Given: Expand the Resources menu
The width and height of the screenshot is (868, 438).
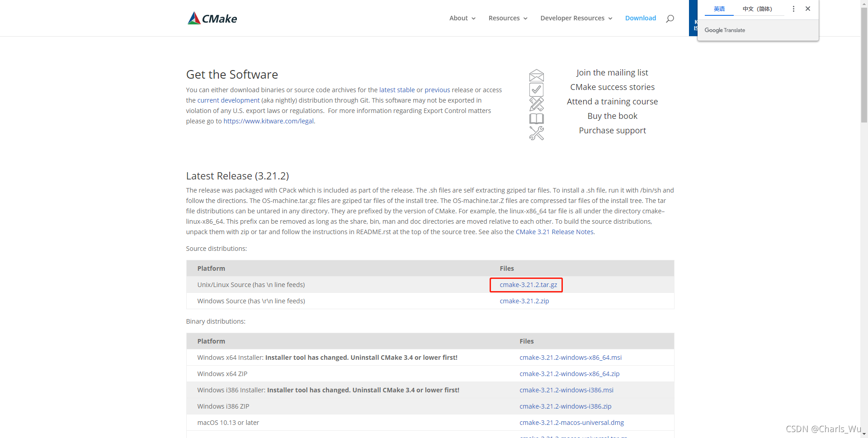Looking at the screenshot, I should (508, 18).
